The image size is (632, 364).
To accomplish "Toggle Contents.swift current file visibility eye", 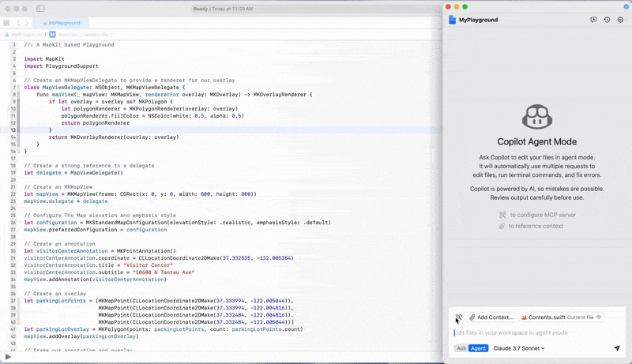I will 599,317.
